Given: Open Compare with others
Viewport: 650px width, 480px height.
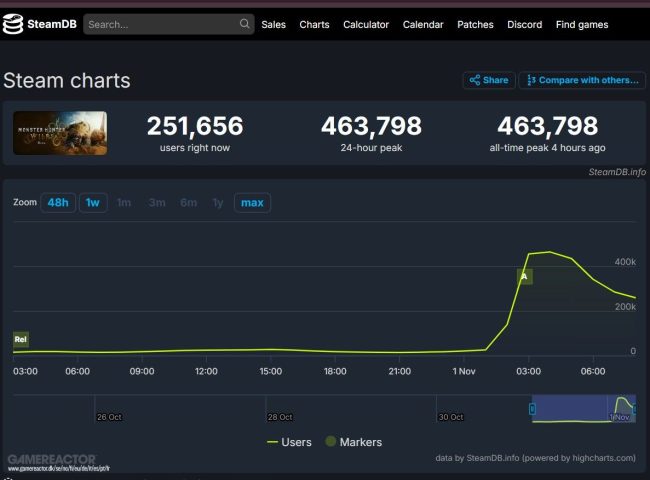Looking at the screenshot, I should tap(582, 80).
